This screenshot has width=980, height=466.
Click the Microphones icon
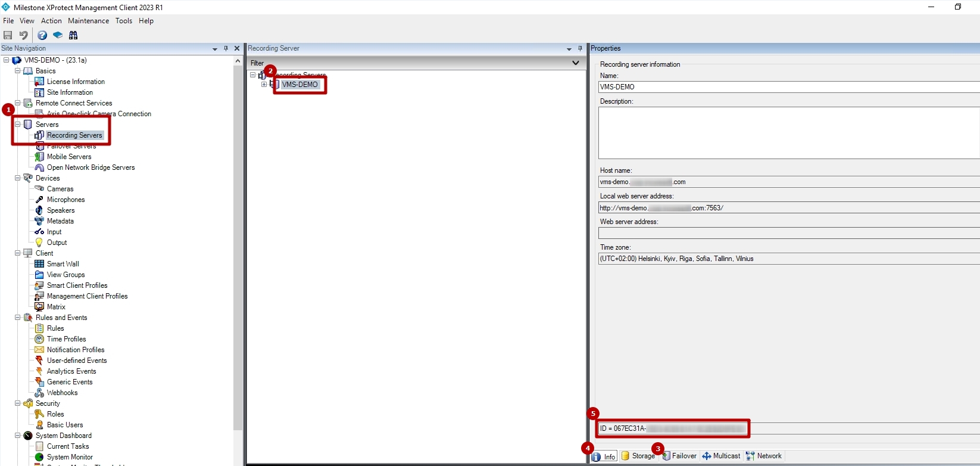(x=39, y=200)
